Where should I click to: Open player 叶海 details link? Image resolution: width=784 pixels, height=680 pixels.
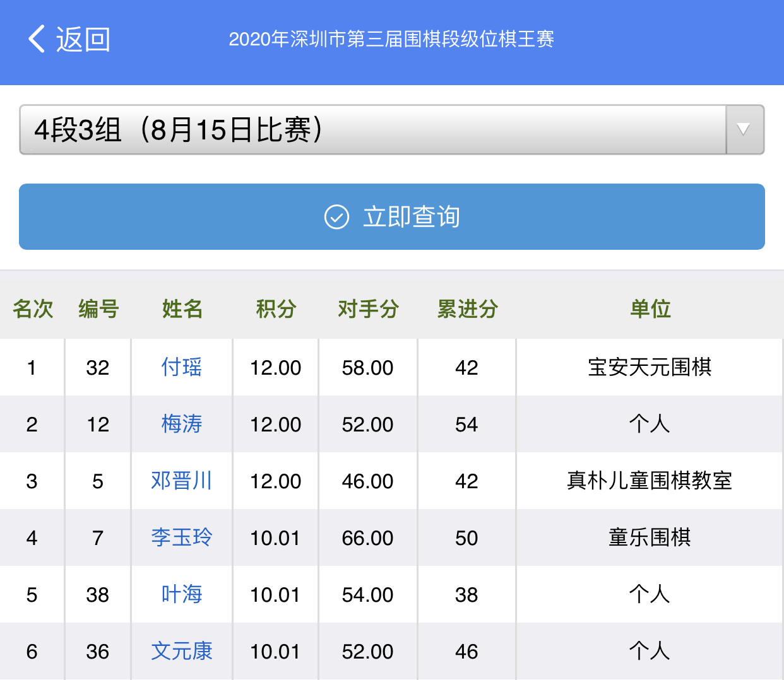coord(182,594)
